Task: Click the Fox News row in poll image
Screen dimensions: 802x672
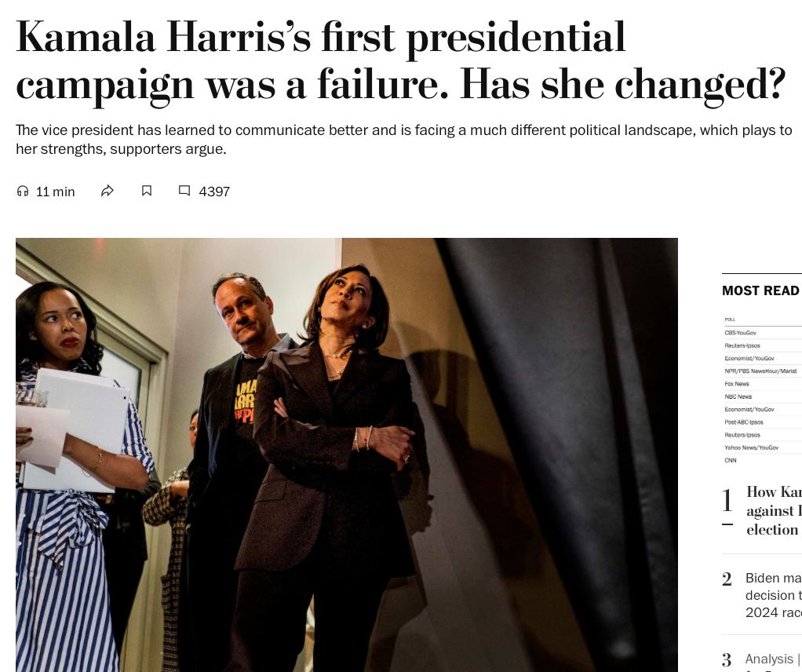Action: point(737,384)
